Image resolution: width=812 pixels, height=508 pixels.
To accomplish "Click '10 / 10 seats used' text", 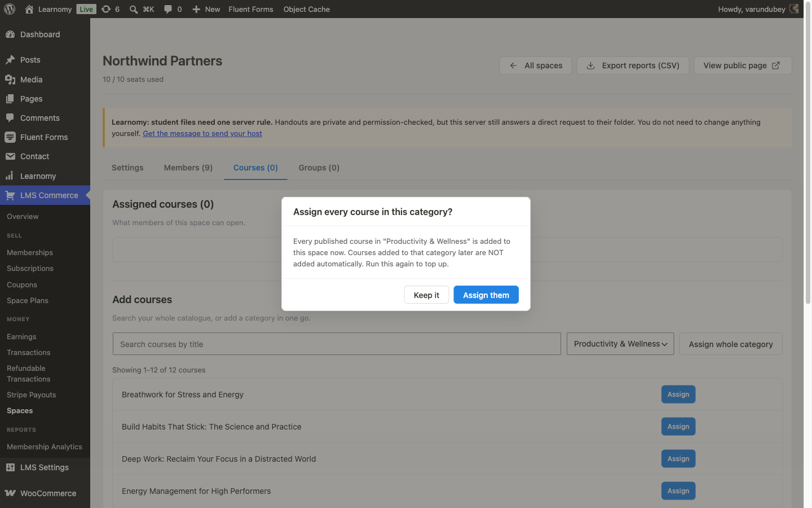I will click(x=133, y=79).
